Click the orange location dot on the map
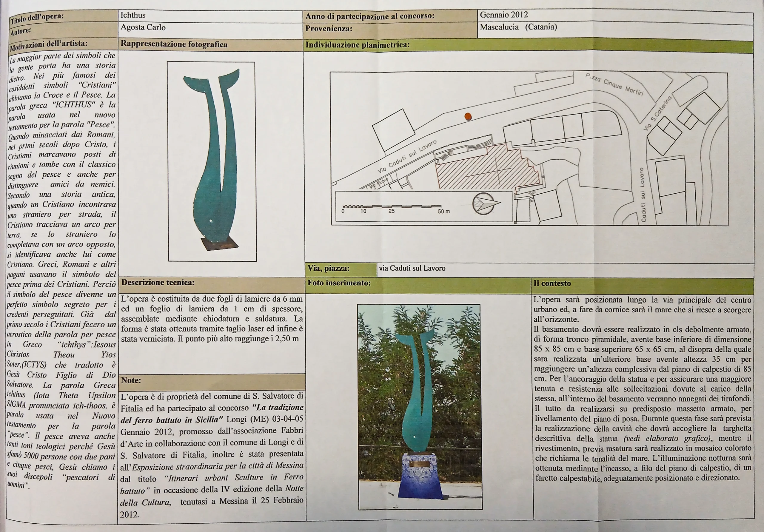This screenshot has height=532, width=764. 468,116
